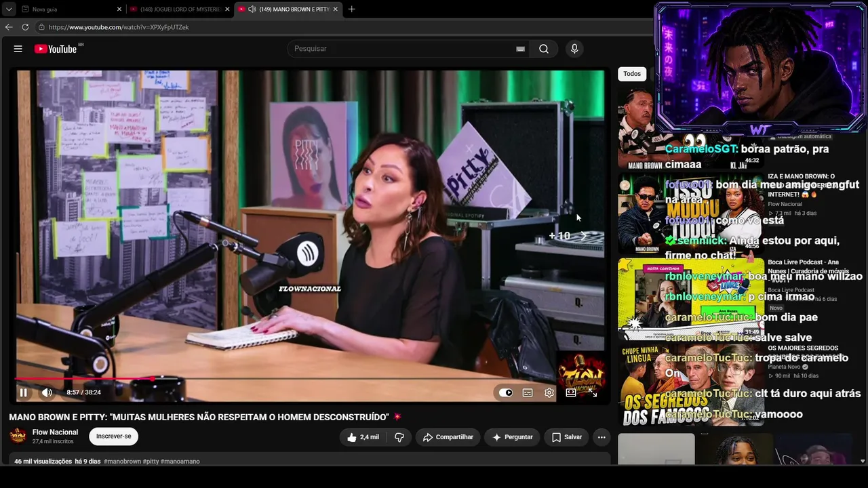View site information icon in address bar
This screenshot has height=488, width=868.
(x=41, y=27)
